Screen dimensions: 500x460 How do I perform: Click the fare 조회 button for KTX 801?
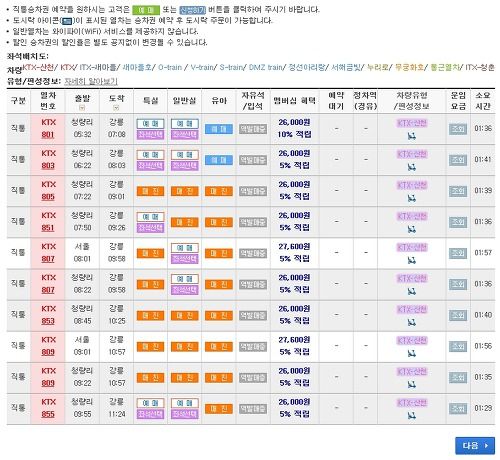tap(458, 129)
